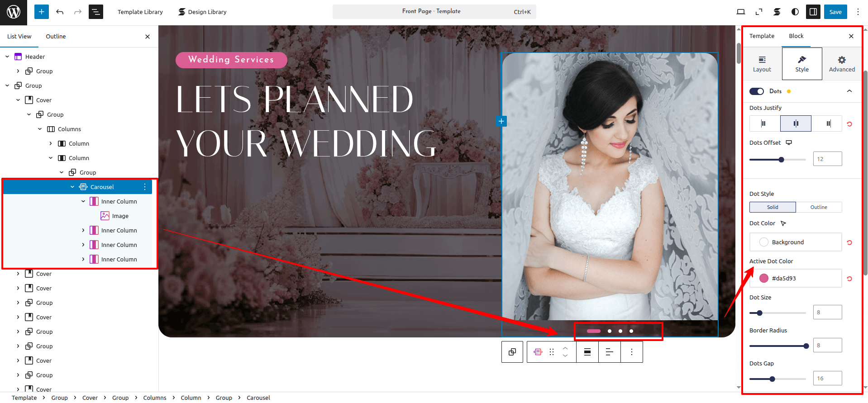Screen dimensions: 868x403
Task: Switch to the Outline tab
Action: coord(56,36)
